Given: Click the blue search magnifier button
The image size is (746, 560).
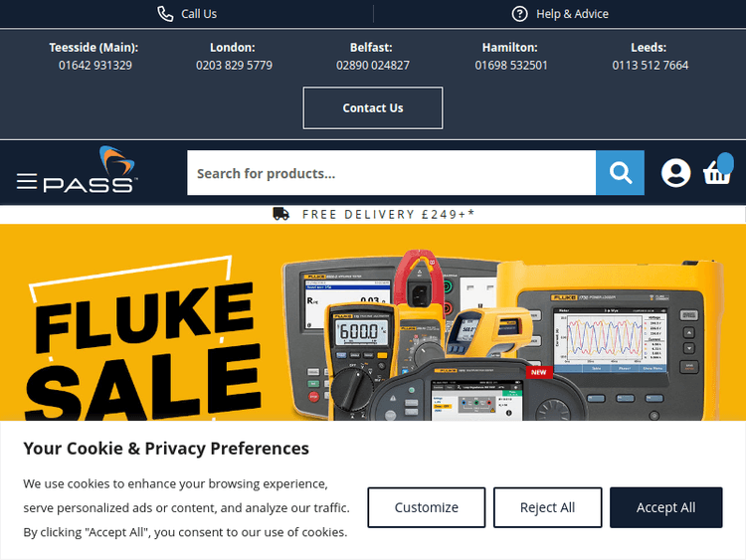Looking at the screenshot, I should pyautogui.click(x=620, y=173).
